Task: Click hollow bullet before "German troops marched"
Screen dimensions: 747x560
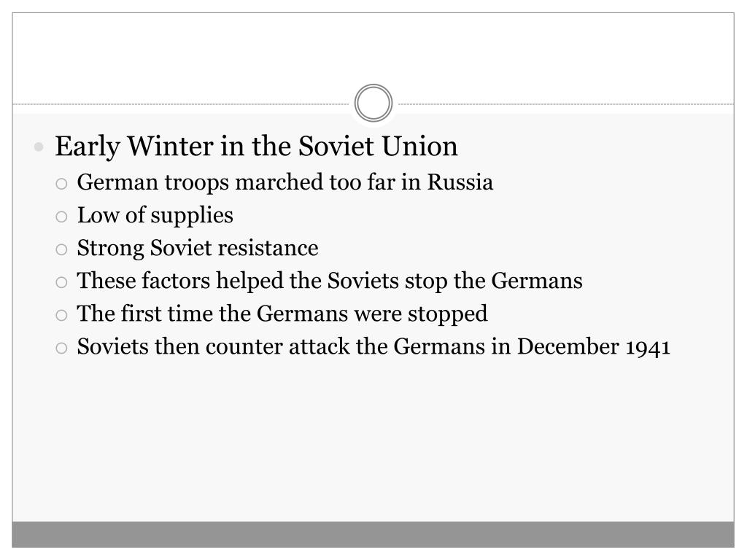Action: (61, 183)
